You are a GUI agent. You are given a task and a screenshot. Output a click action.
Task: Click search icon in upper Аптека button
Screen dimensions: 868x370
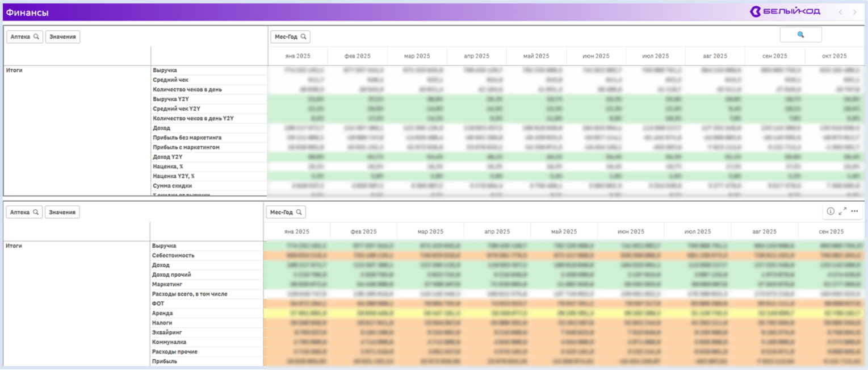[36, 36]
